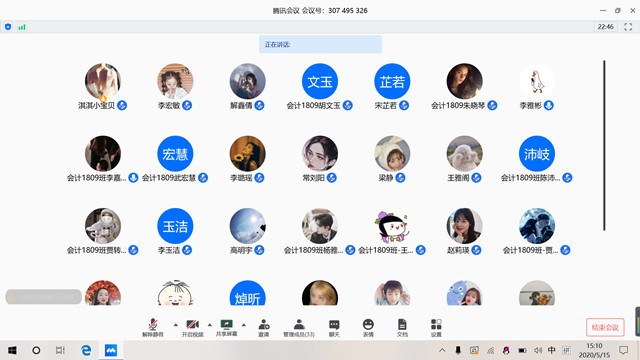640x360 pixels.
Task: Click muted mic icon beside 会计1809胡文玉
Action: pyautogui.click(x=348, y=105)
